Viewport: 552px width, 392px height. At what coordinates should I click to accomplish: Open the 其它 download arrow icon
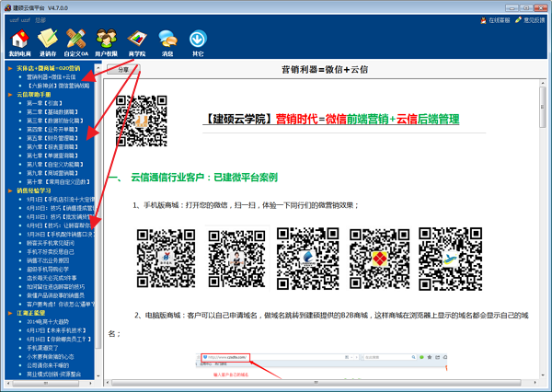click(198, 42)
